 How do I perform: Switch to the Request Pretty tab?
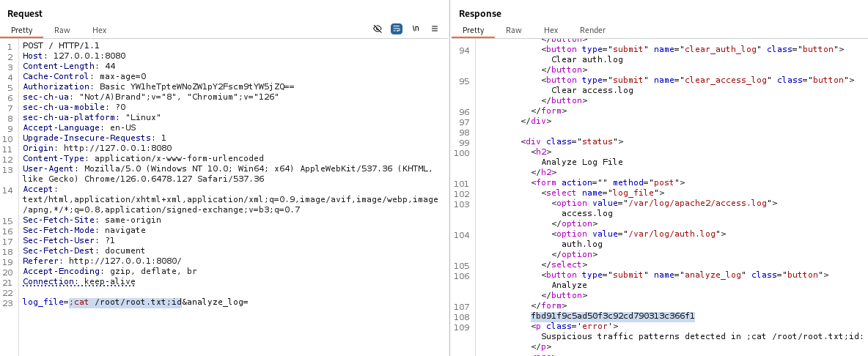tap(21, 31)
